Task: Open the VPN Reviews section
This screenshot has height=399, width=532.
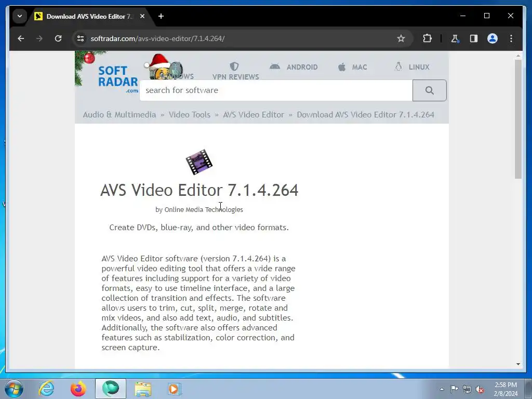Action: pos(235,71)
